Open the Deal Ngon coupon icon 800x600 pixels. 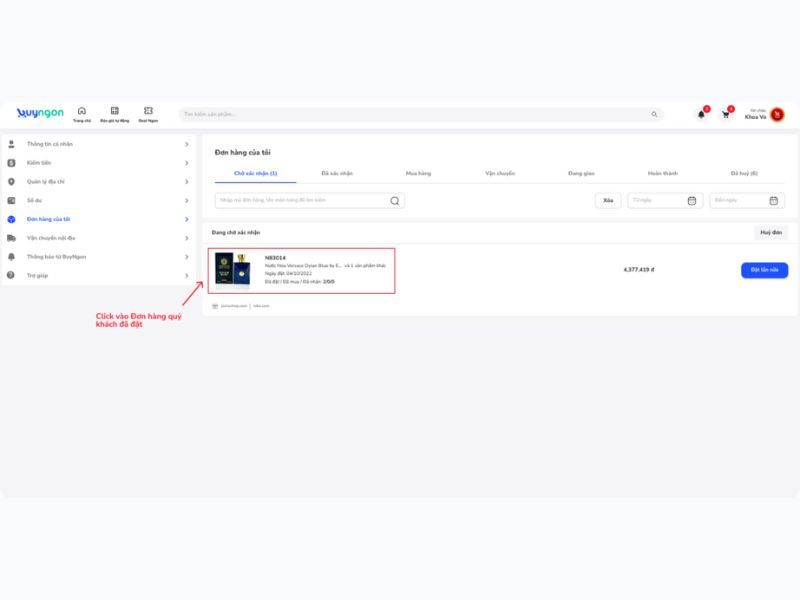(148, 111)
